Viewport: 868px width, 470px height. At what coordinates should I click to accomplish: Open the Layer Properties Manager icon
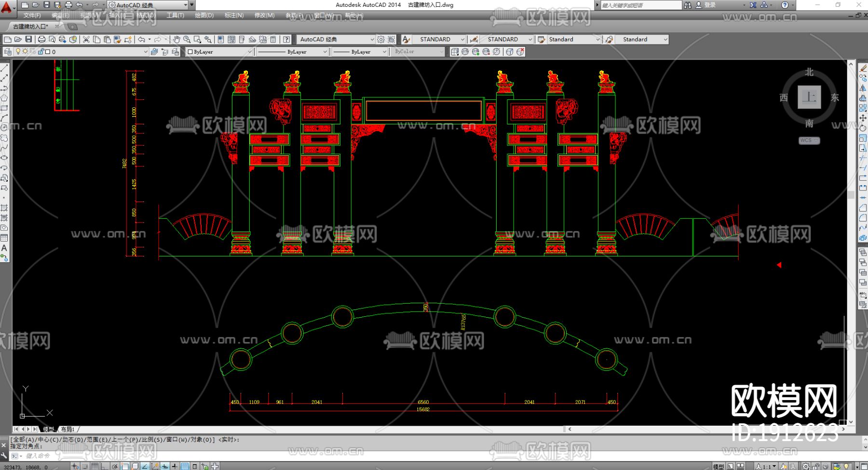(8, 52)
